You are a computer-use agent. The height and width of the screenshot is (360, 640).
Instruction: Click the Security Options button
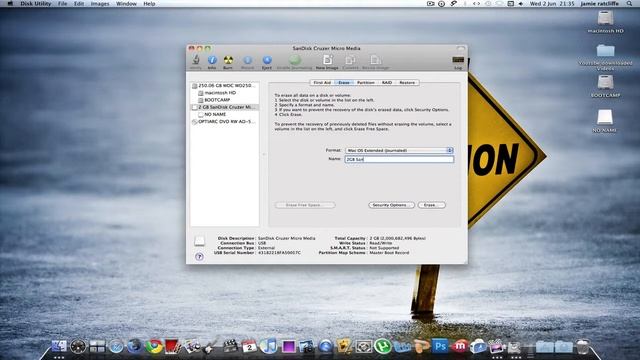click(x=391, y=205)
